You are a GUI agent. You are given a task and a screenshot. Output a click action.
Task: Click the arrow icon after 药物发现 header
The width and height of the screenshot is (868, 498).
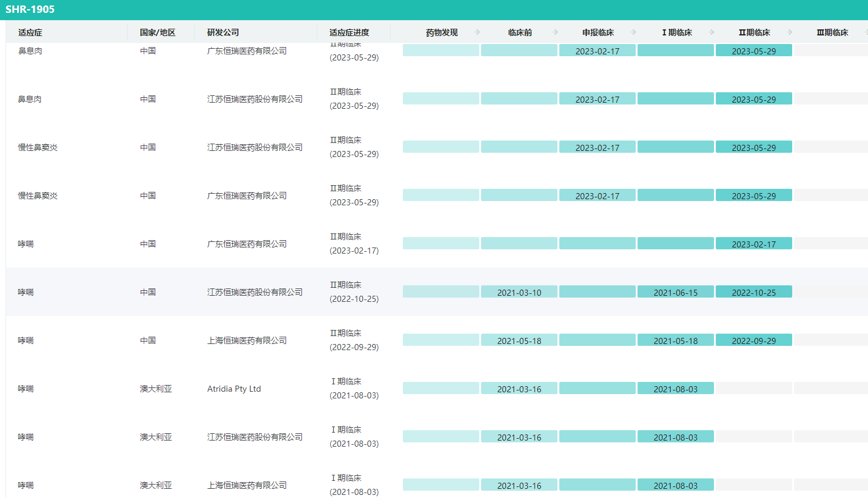coord(477,32)
